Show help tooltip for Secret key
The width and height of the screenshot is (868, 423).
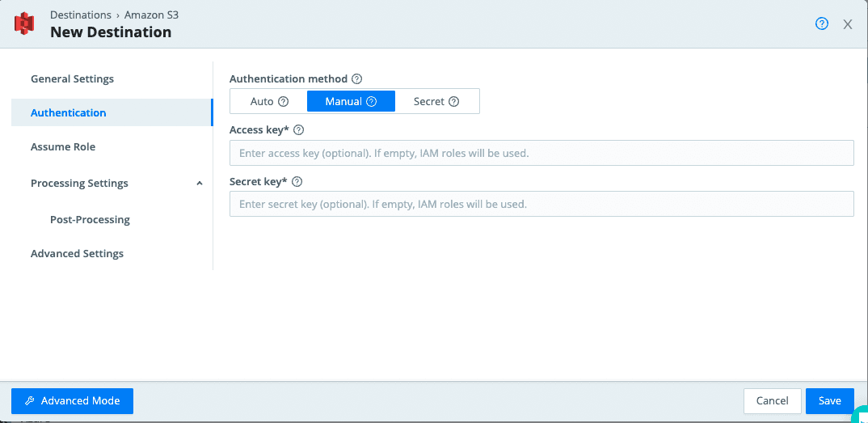point(297,182)
